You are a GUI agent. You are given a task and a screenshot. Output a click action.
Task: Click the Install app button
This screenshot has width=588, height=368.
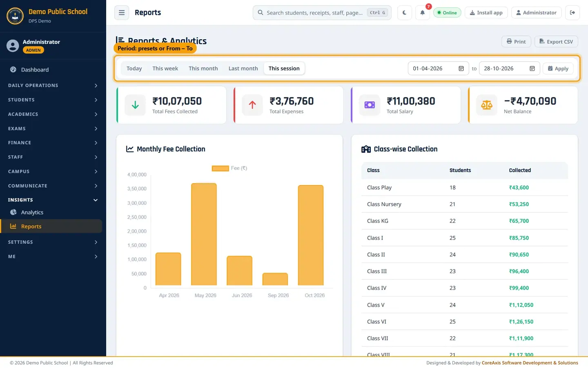pyautogui.click(x=486, y=13)
